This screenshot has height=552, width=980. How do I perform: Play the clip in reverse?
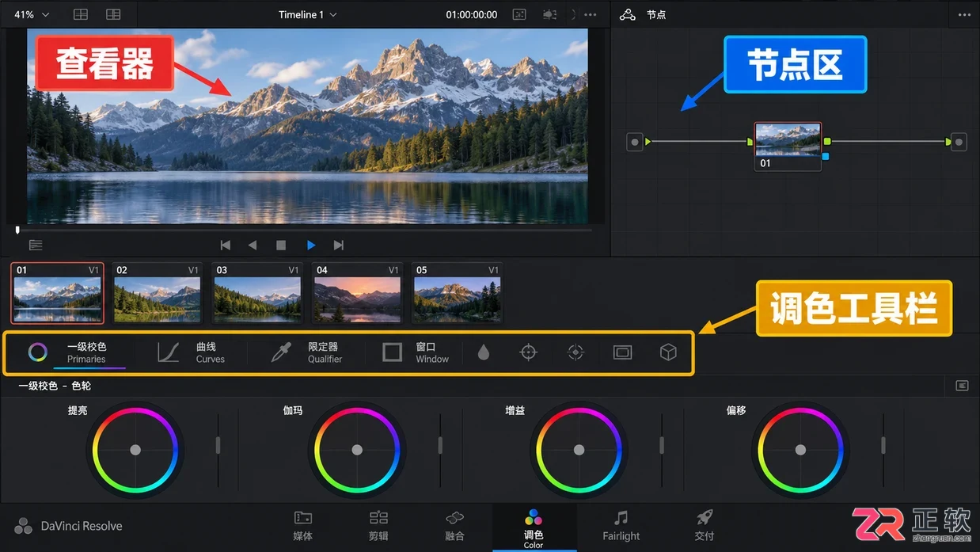[x=253, y=246]
